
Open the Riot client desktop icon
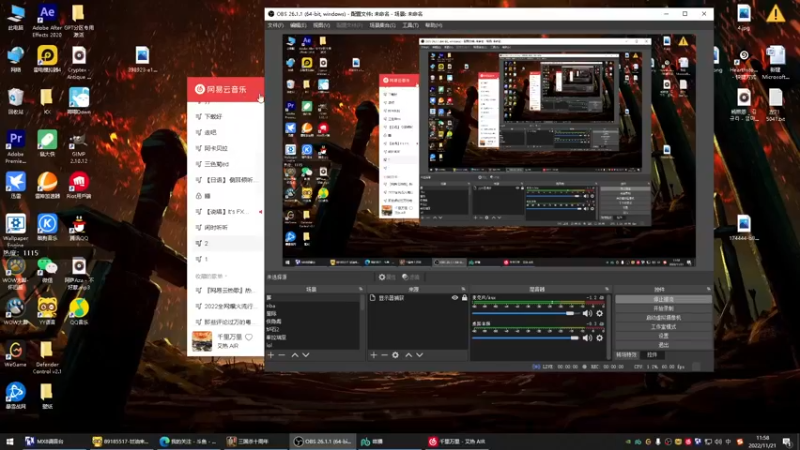point(79,185)
